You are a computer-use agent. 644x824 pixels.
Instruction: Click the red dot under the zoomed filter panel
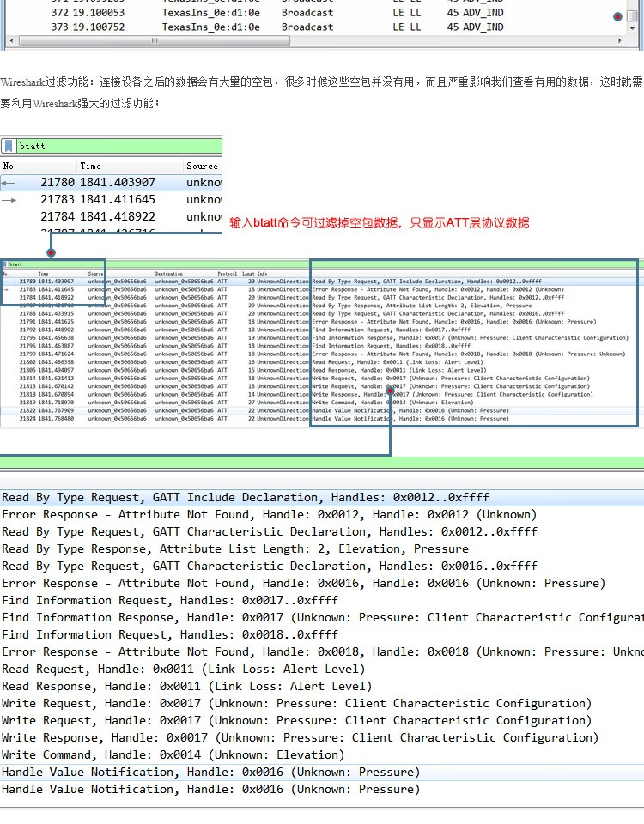point(52,252)
